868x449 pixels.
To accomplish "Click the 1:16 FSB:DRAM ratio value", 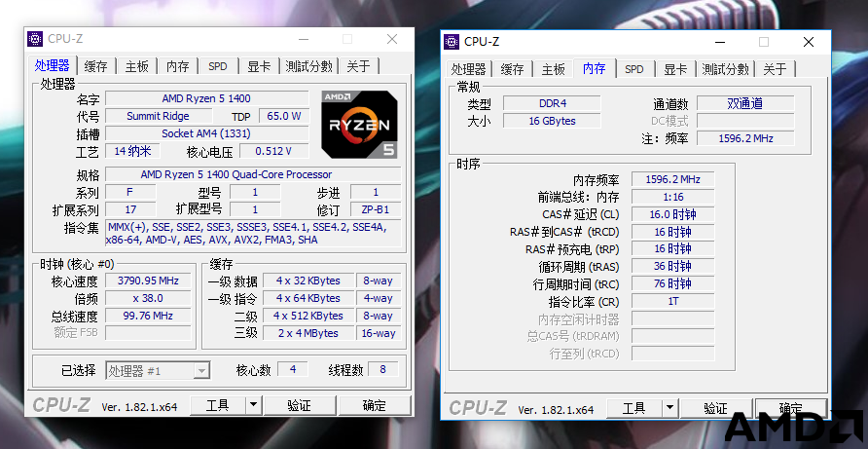I will (673, 197).
